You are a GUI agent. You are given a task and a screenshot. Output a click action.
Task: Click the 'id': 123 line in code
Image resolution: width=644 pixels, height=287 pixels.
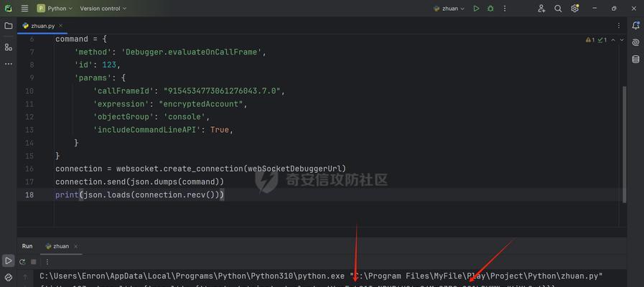tap(97, 65)
